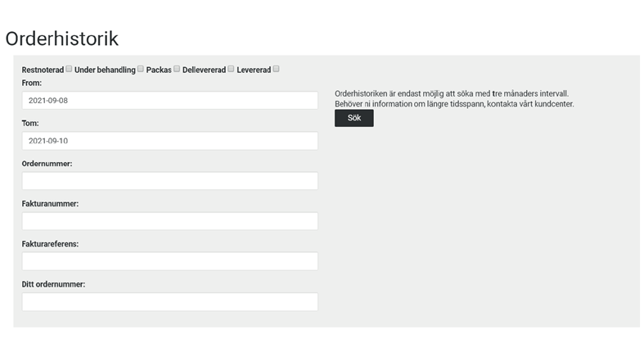
Task: Click the Orderhistorik page heading
Action: click(62, 38)
